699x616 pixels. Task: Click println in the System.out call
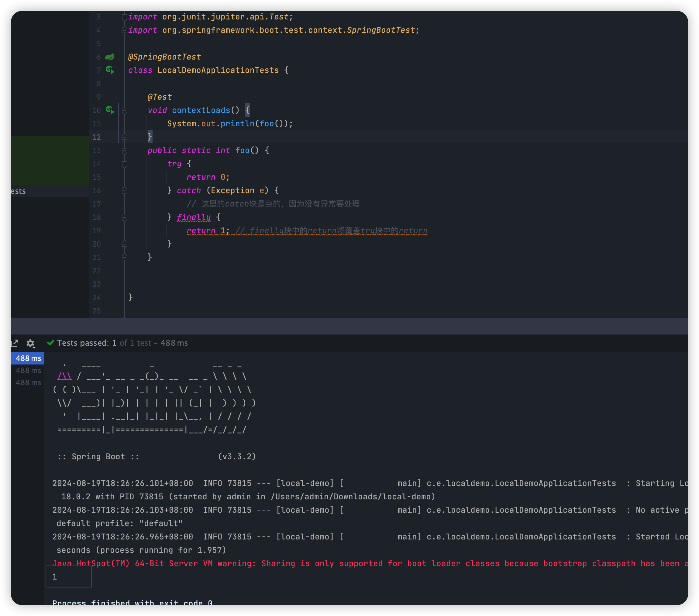(238, 124)
